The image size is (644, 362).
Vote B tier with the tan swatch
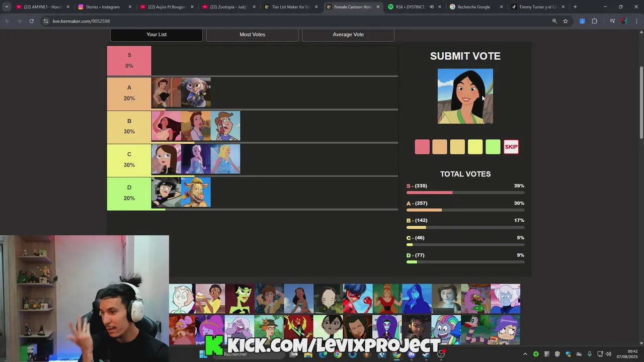click(x=457, y=147)
